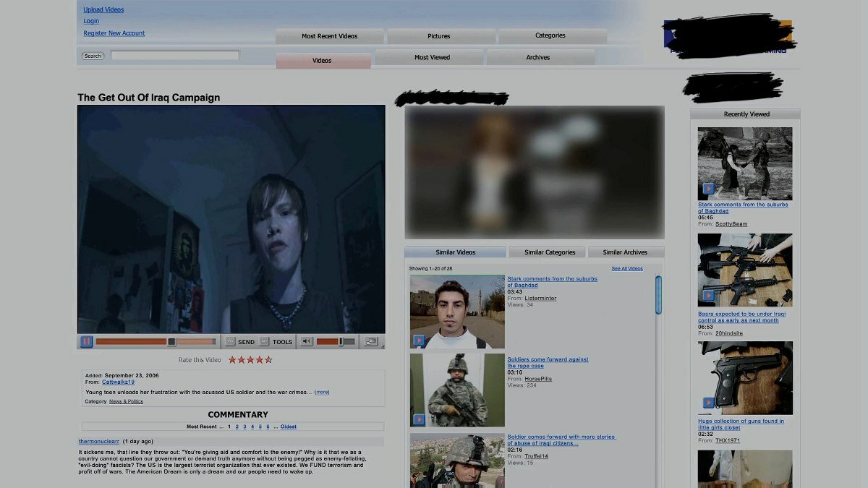Click the search text input field
Viewport: 868px width, 488px height.
click(x=174, y=56)
